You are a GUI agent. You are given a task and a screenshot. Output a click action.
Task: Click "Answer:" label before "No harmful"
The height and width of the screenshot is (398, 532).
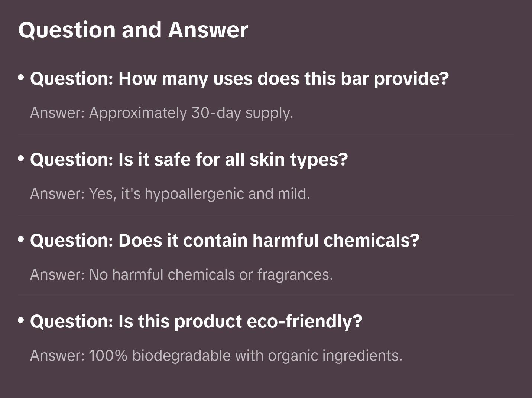(x=58, y=275)
